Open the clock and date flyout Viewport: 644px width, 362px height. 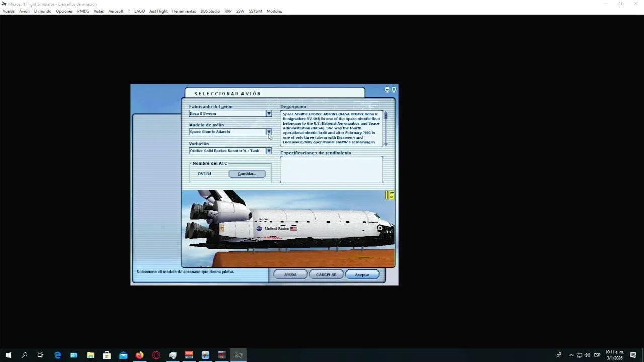pos(615,355)
